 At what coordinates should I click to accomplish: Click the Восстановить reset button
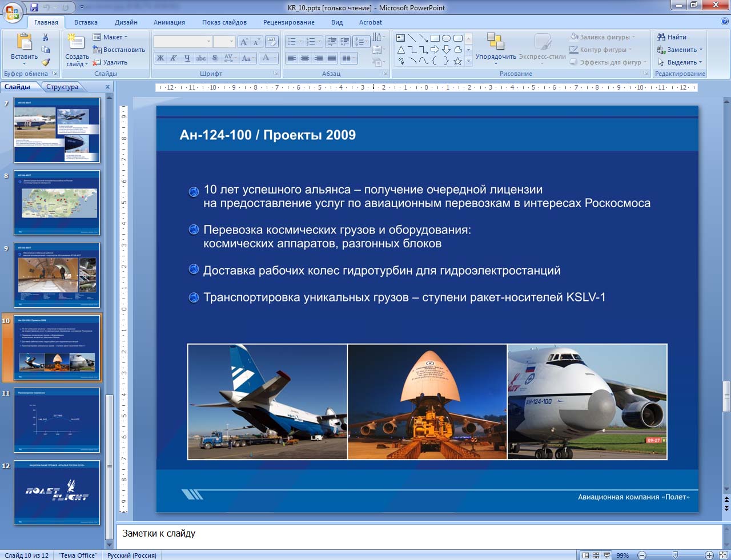(x=119, y=50)
